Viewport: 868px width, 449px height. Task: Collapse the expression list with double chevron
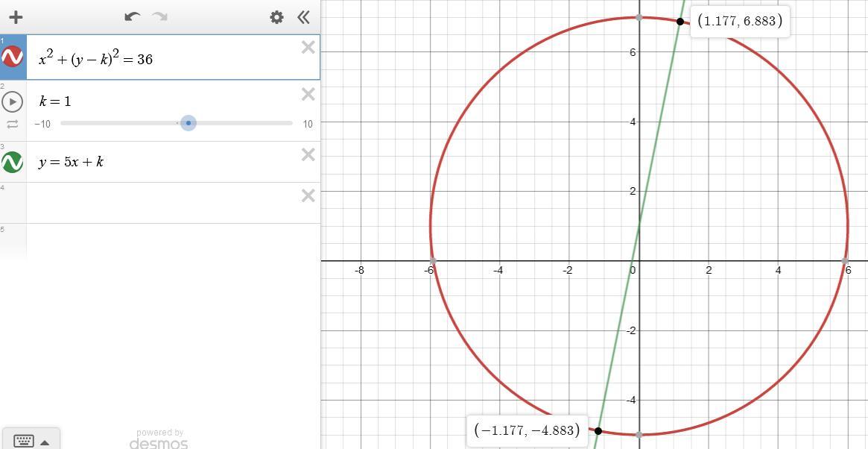point(303,17)
